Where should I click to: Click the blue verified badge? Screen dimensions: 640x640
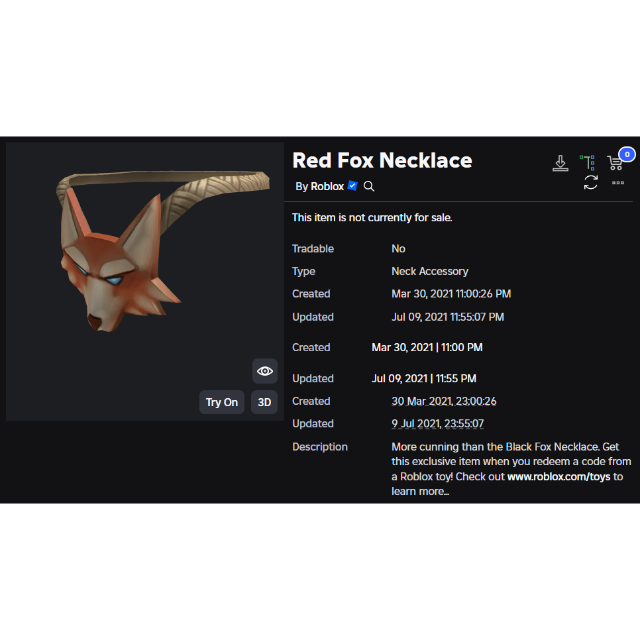[x=352, y=186]
